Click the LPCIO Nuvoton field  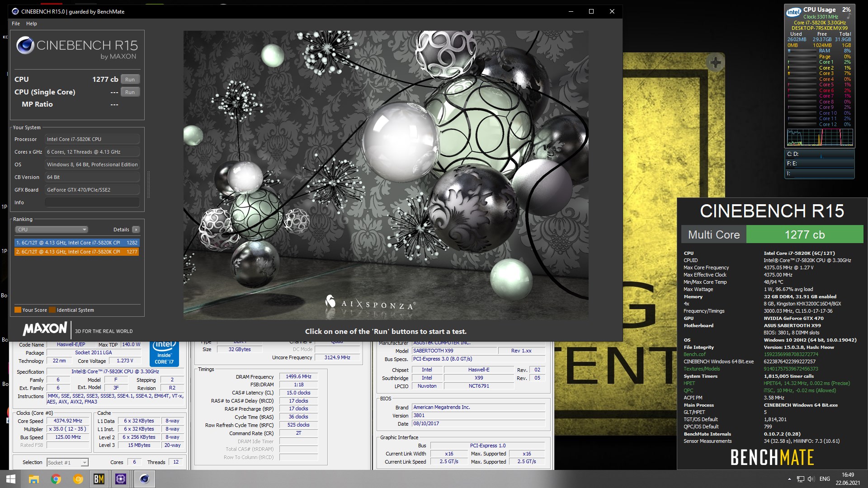(x=427, y=386)
